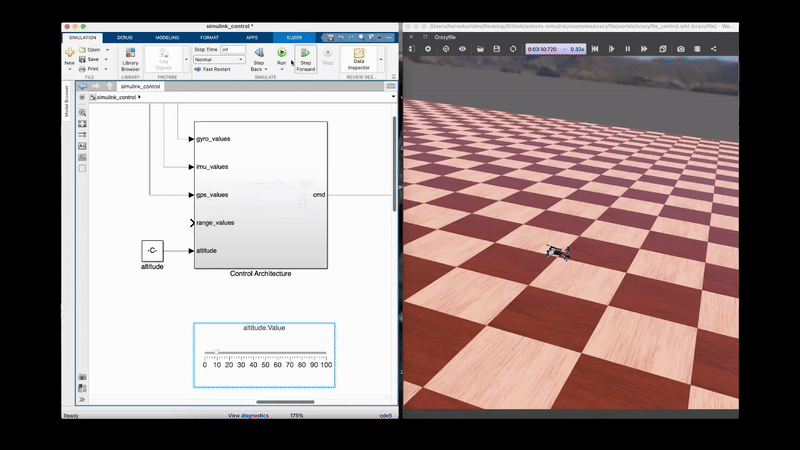Image resolution: width=800 pixels, height=450 pixels.
Task: Open the Data Inspector
Action: (359, 60)
